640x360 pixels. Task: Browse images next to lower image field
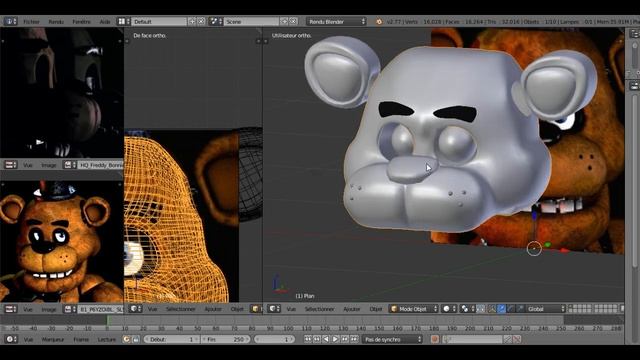pyautogui.click(x=69, y=309)
